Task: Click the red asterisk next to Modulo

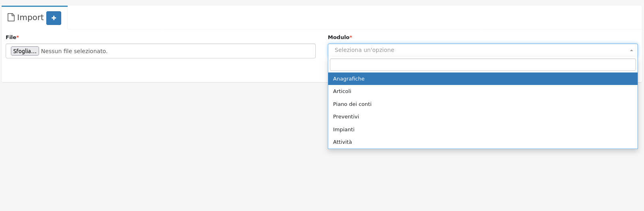Action: coord(351,37)
